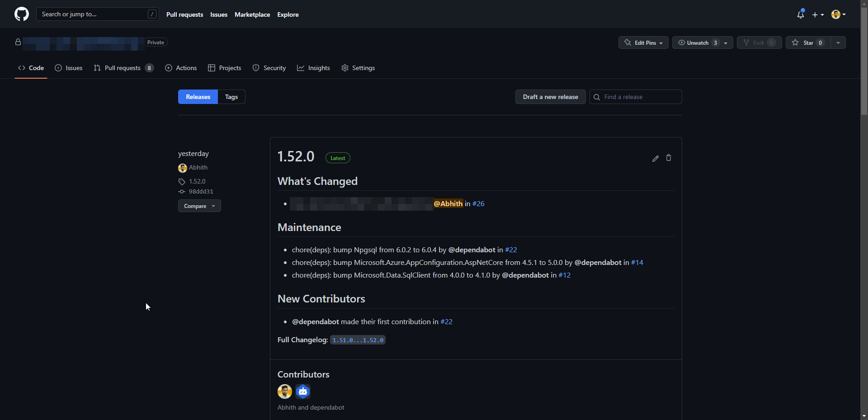
Task: Click the 98ddd31 commit hash
Action: click(x=201, y=192)
